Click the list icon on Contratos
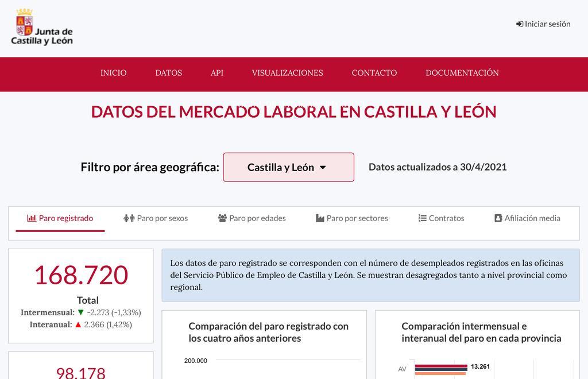The height and width of the screenshot is (379, 588). pyautogui.click(x=422, y=218)
